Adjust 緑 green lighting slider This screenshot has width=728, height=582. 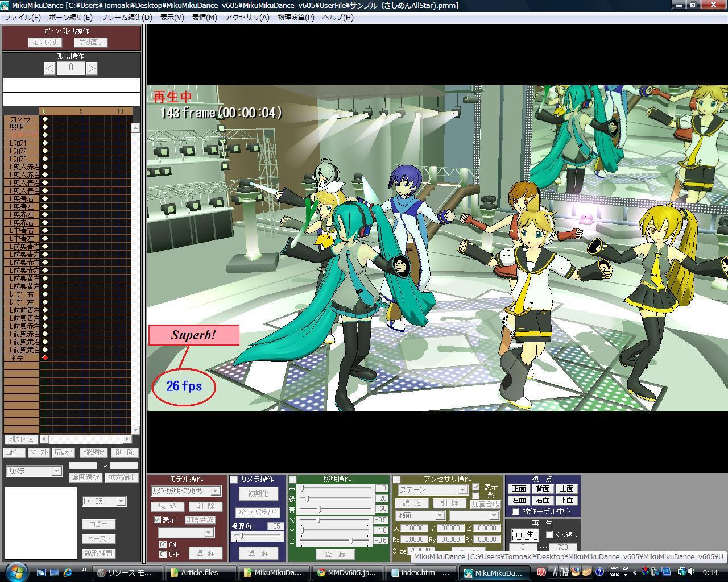336,498
